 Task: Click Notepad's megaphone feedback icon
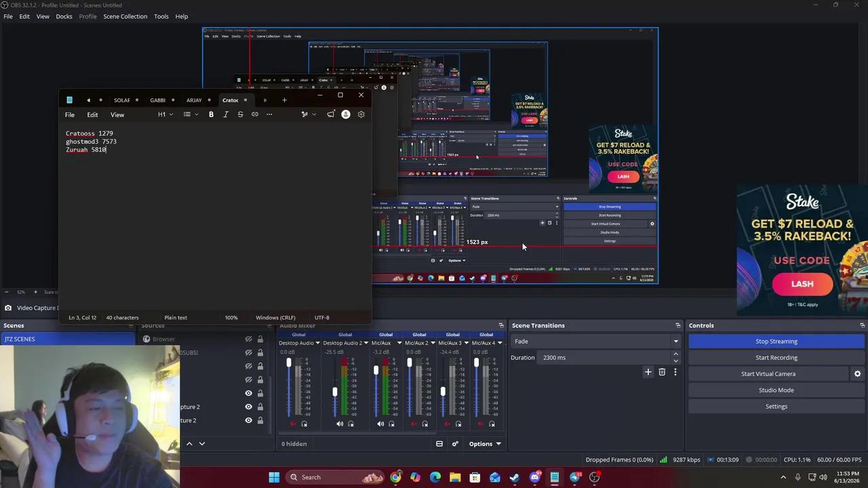coord(330,115)
